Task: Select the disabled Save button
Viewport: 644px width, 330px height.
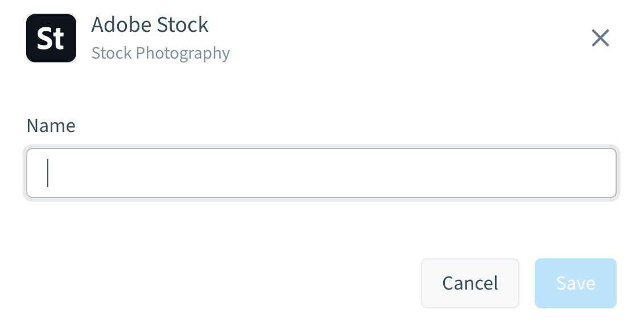Action: click(x=575, y=283)
